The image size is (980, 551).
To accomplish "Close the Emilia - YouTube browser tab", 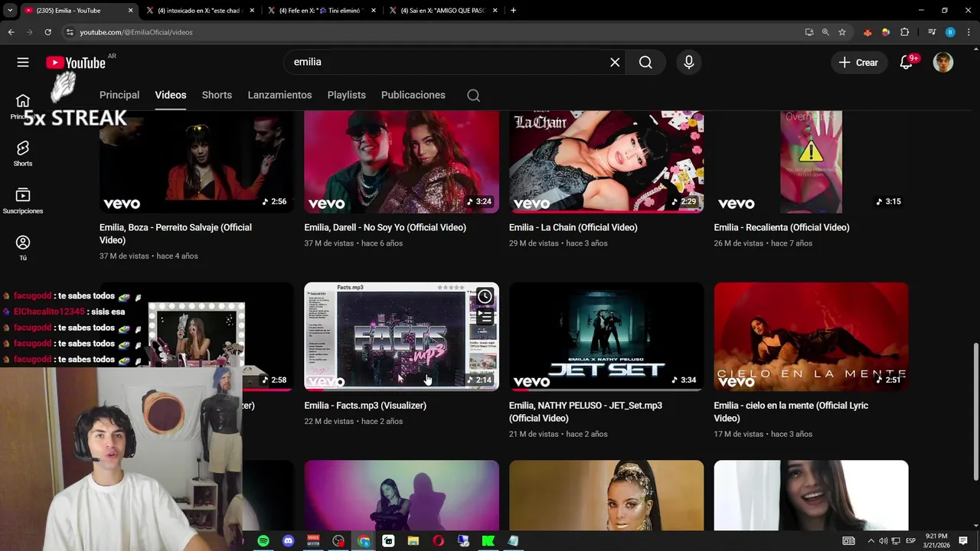I will (130, 11).
